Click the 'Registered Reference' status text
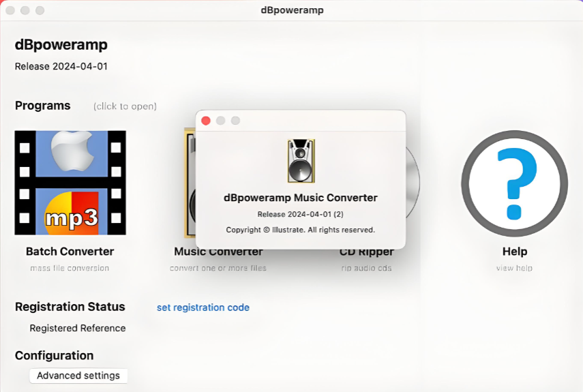This screenshot has height=392, width=583. coord(78,328)
